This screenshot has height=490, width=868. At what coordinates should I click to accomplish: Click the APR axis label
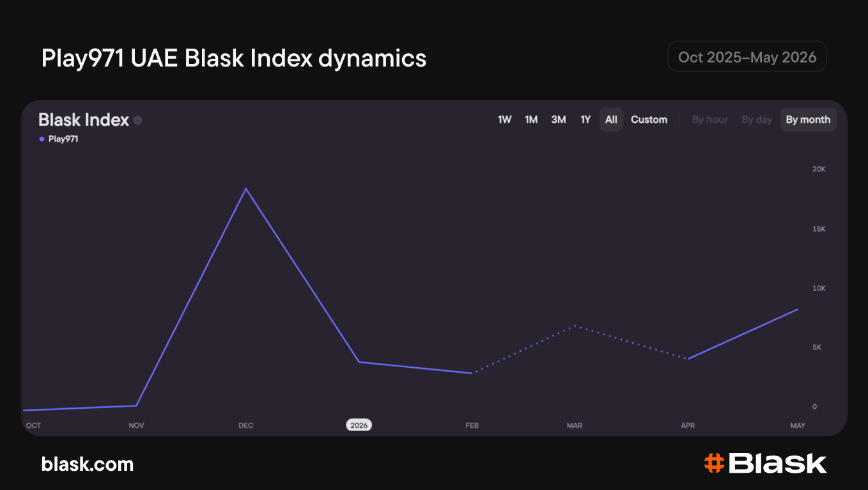[688, 425]
